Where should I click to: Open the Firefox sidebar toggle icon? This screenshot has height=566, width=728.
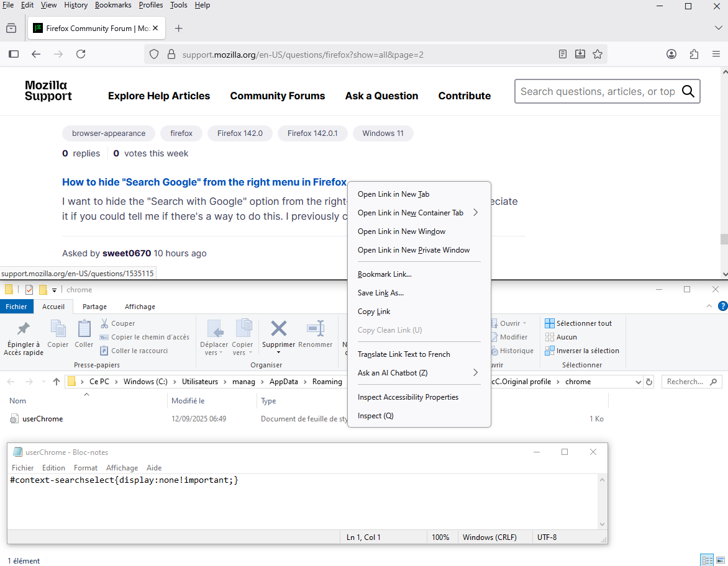(14, 54)
